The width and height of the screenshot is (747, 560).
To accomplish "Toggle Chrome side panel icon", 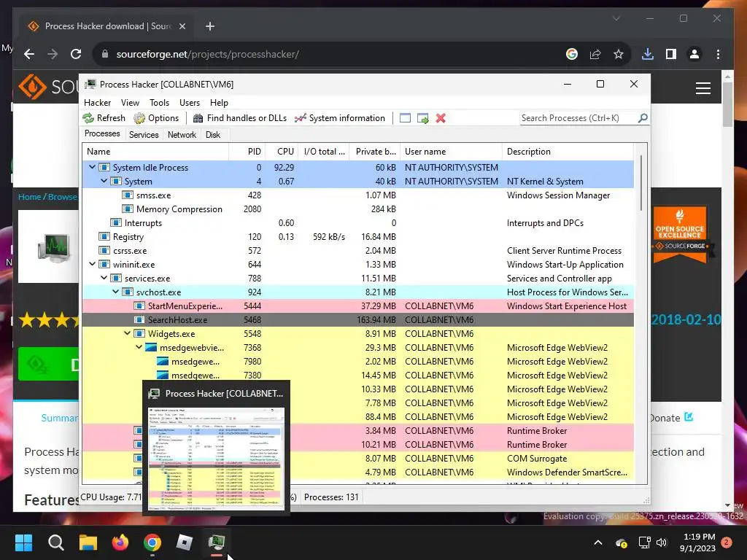I will 671,54.
